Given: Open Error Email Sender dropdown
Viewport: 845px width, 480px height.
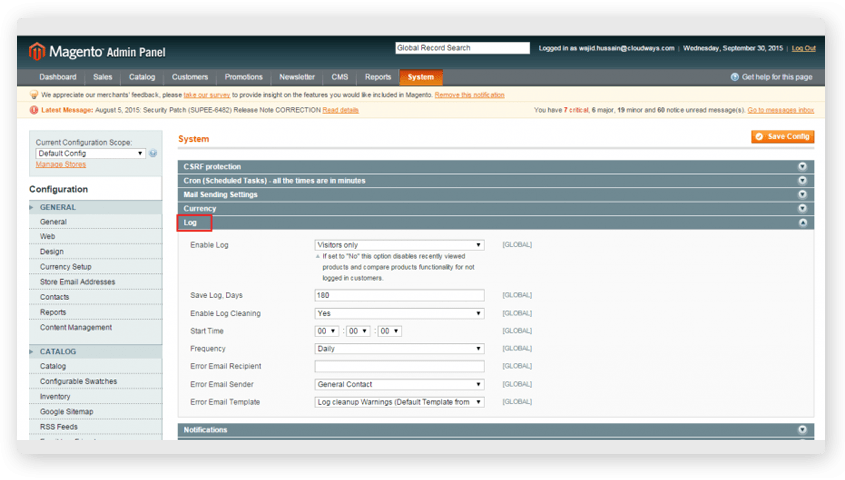Looking at the screenshot, I should (x=399, y=385).
